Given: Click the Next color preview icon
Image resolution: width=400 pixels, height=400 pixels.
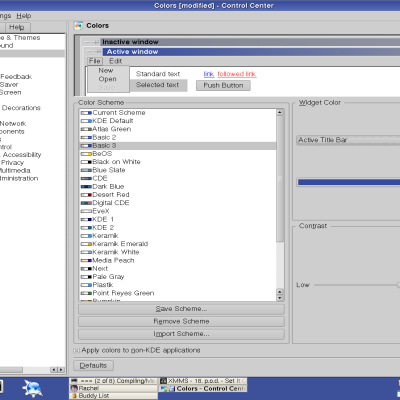Looking at the screenshot, I should pyautogui.click(x=86, y=269).
